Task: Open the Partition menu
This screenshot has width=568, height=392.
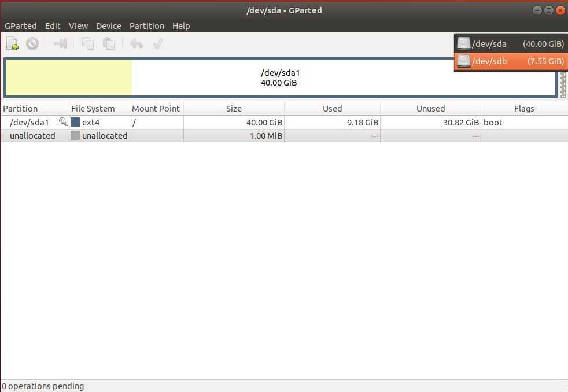Action: (147, 26)
